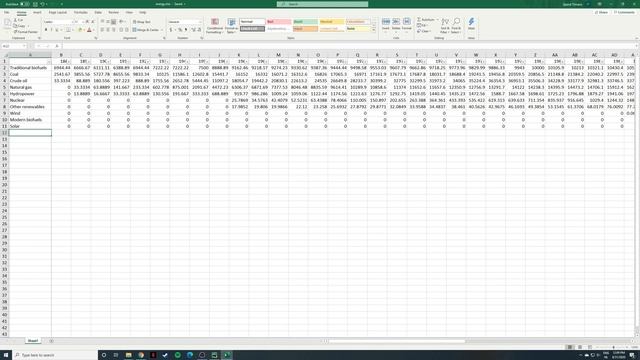Open the File menu tab

(x=7, y=13)
